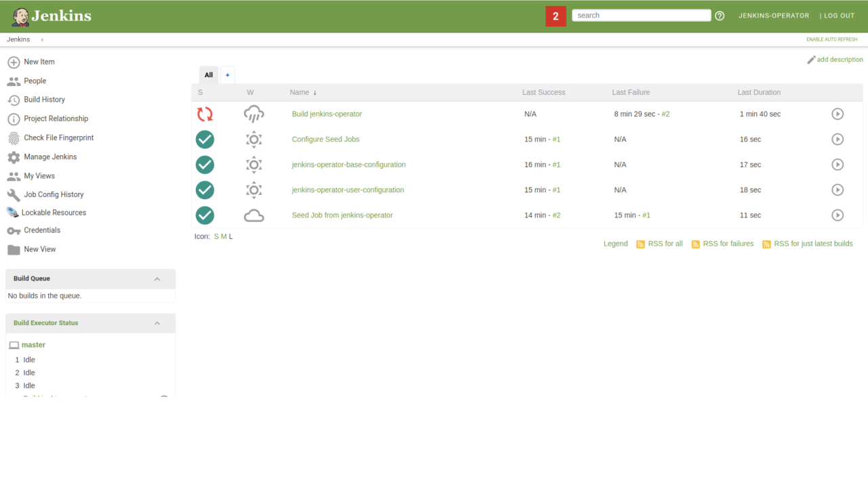Schedule a build for Build jenkins-operator
The height and width of the screenshot is (487, 868).
838,114
